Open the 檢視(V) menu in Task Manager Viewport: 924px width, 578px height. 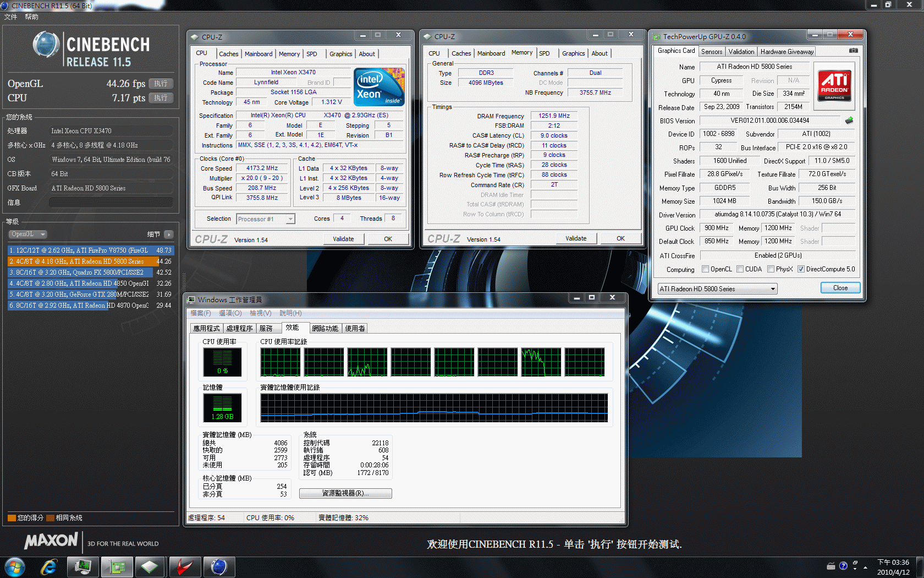pyautogui.click(x=261, y=313)
